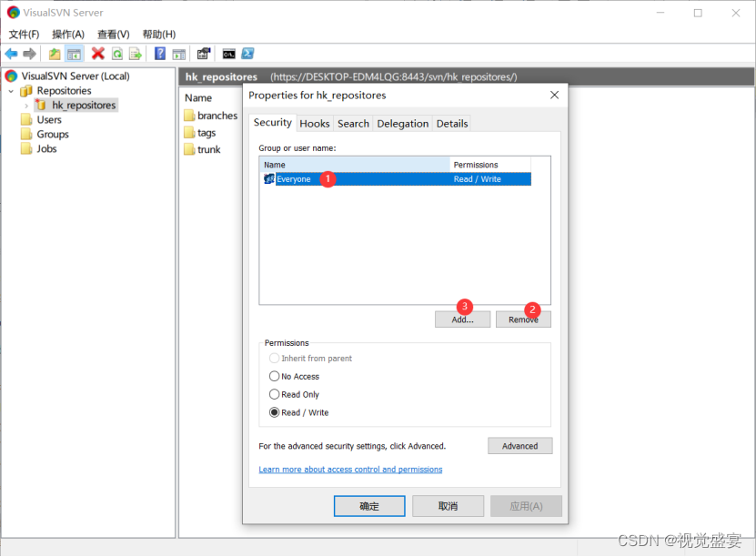Select the Read / Write radio button

pyautogui.click(x=274, y=412)
